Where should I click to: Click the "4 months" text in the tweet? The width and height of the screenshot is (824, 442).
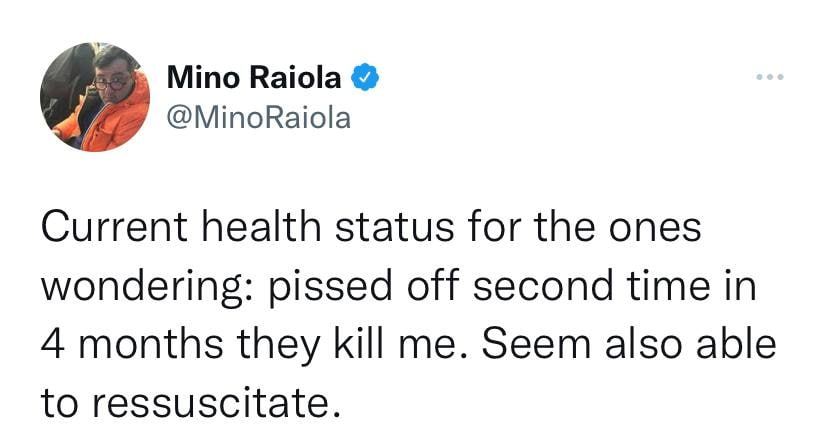(132, 345)
